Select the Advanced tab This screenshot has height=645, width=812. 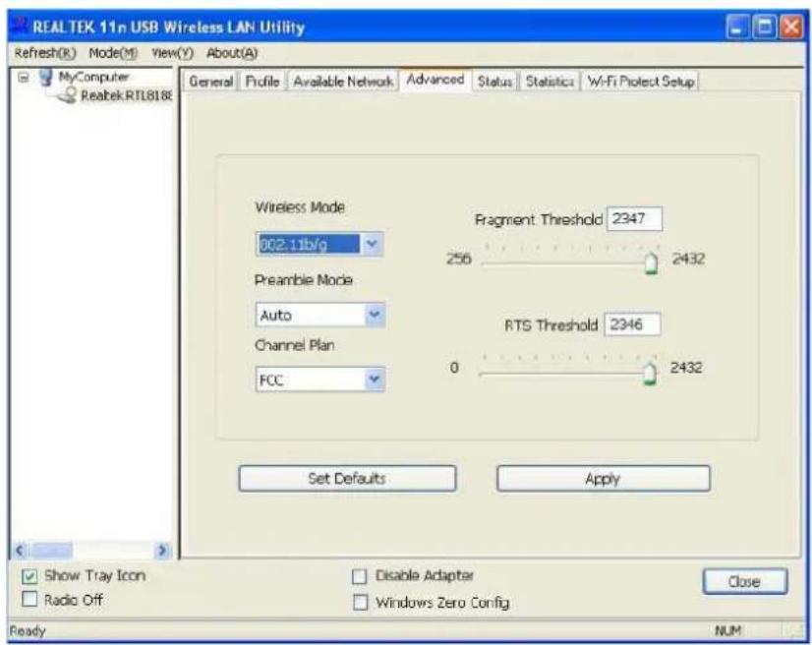(435, 80)
